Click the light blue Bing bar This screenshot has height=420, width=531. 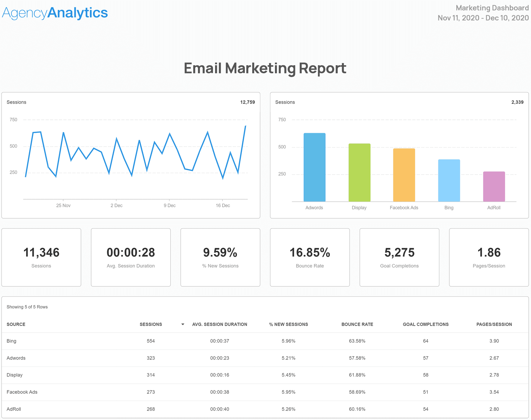pyautogui.click(x=449, y=181)
